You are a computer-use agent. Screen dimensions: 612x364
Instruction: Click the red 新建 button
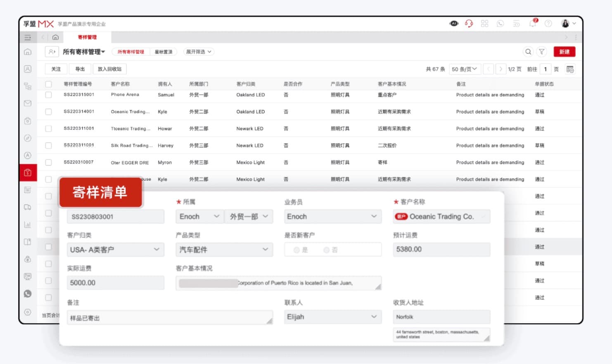pyautogui.click(x=564, y=52)
